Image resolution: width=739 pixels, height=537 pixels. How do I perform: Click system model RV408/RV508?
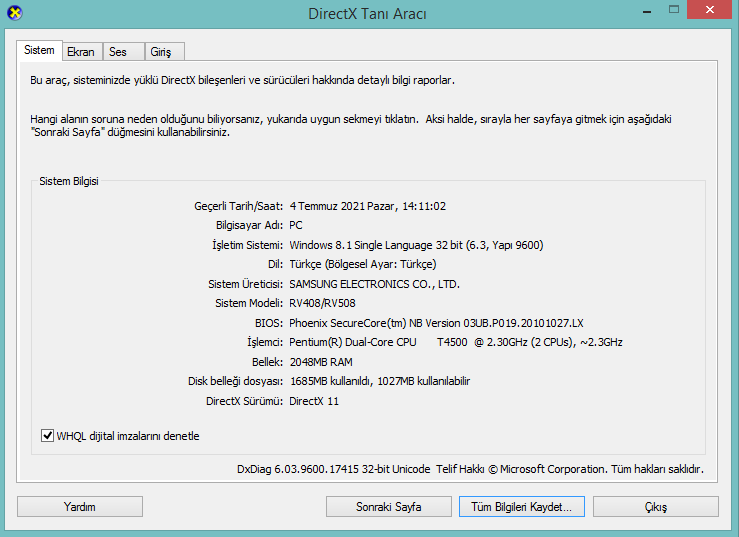point(322,303)
